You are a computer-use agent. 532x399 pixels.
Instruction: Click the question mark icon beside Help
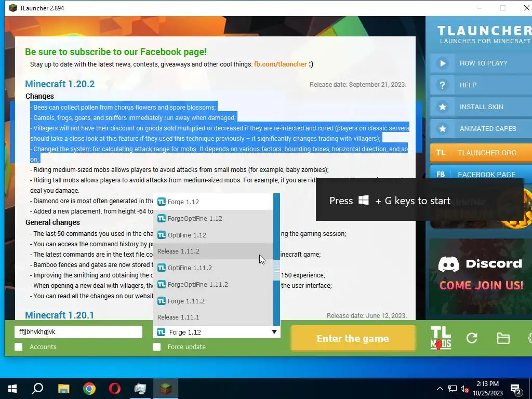(443, 85)
